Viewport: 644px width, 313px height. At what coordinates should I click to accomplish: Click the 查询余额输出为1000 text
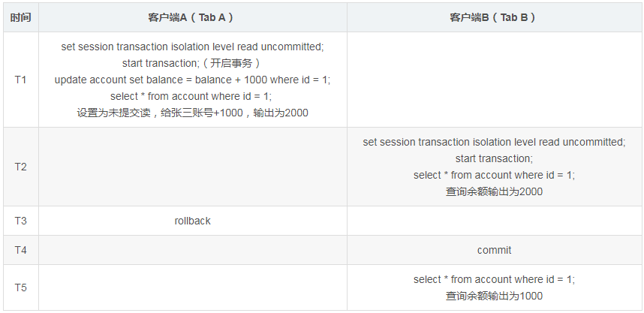tap(493, 296)
